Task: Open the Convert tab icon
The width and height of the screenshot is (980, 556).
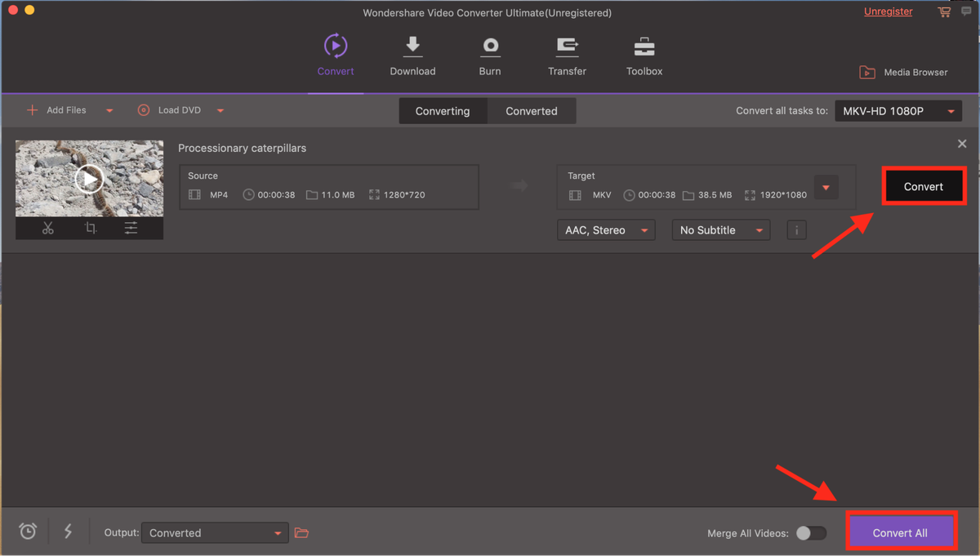Action: [336, 46]
